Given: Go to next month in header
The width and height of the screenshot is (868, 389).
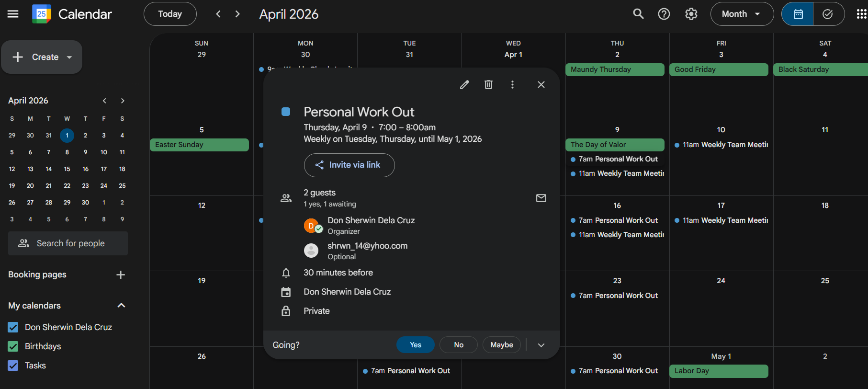Looking at the screenshot, I should (237, 14).
